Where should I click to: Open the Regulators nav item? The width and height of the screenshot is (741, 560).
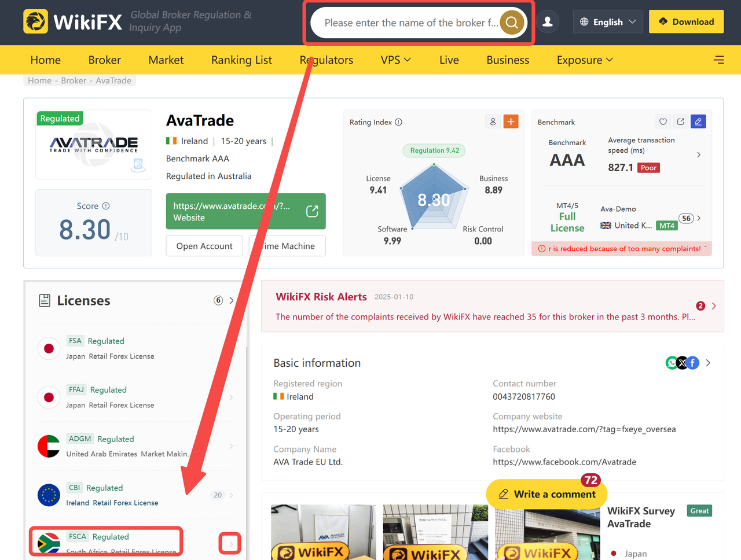[327, 60]
